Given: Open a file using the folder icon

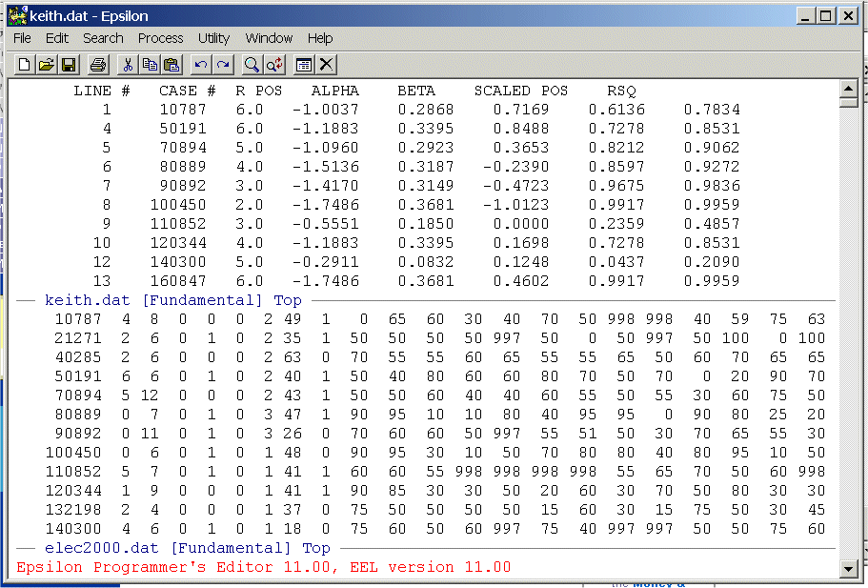Looking at the screenshot, I should pos(47,65).
